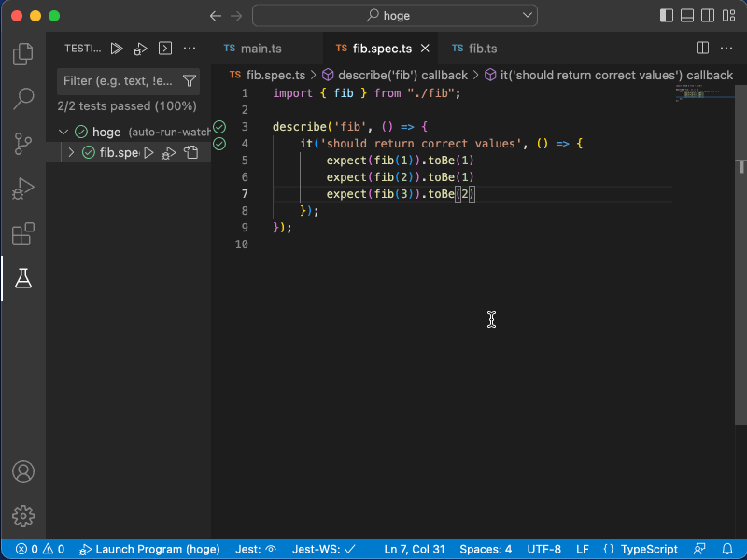Viewport: 747px width, 560px height.
Task: Open the Source Control icon
Action: (x=22, y=144)
